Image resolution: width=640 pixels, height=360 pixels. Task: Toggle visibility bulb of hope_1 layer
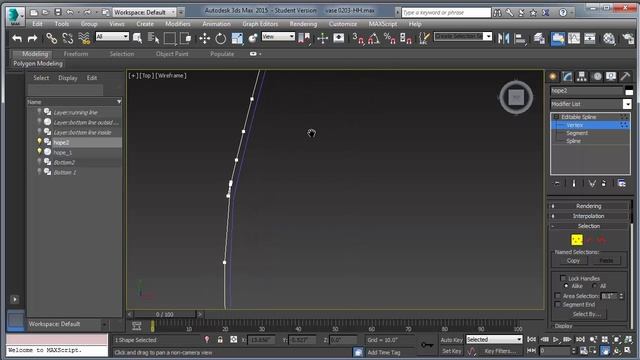(40, 151)
